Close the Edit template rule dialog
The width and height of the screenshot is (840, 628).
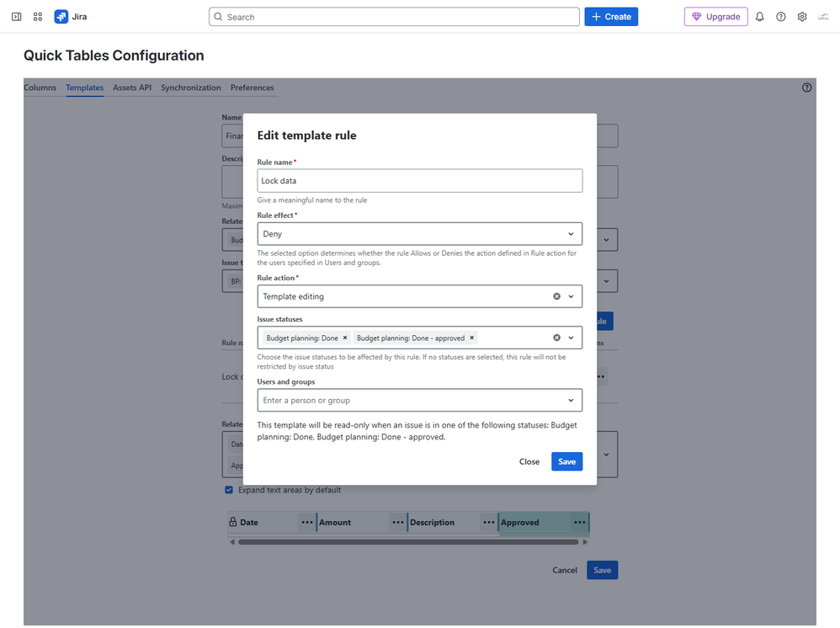coord(529,461)
